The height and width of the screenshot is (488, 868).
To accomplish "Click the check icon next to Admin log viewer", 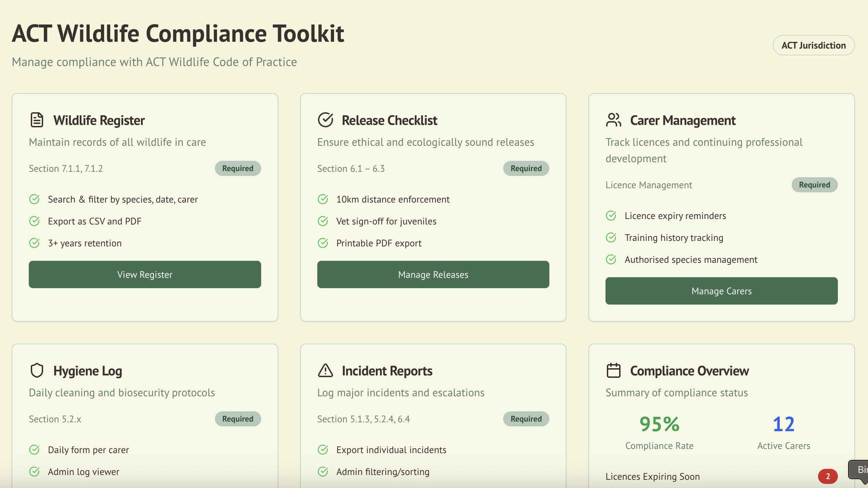I will click(34, 472).
